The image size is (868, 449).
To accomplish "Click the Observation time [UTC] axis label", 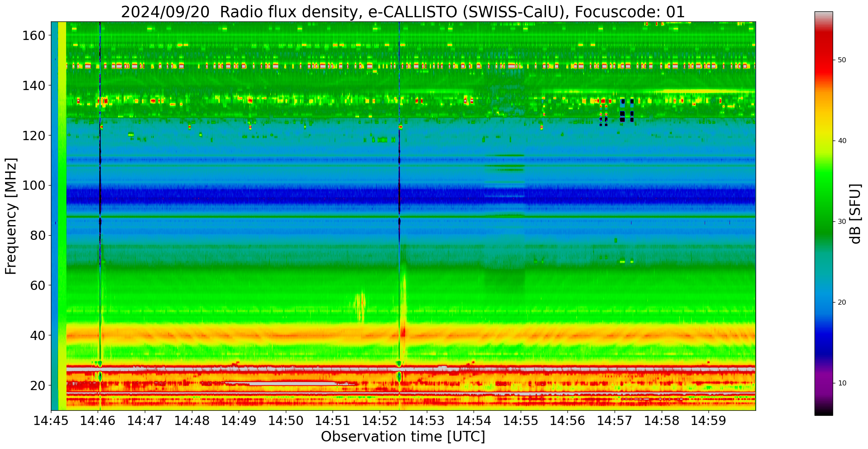I will (x=403, y=436).
